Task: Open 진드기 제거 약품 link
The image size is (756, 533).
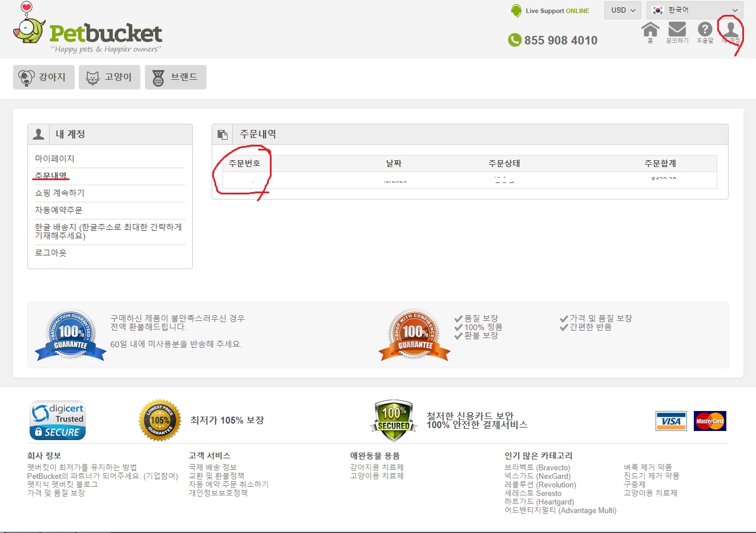Action: pyautogui.click(x=652, y=476)
